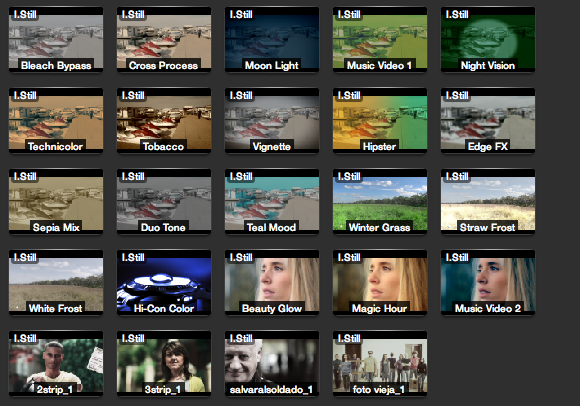Select the Sepia Mix preset
This screenshot has height=406, width=580.
coord(56,201)
